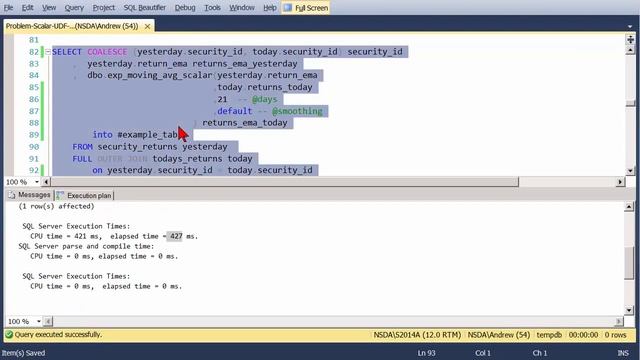This screenshot has width=640, height=360.
Task: Open the editor zoom 100 % dropdown
Action: point(37,182)
